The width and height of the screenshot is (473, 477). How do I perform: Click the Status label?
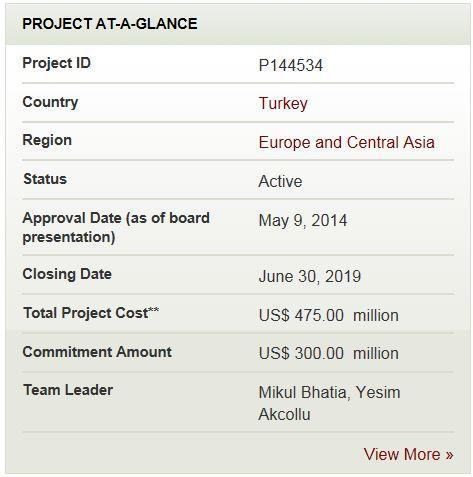click(x=45, y=179)
